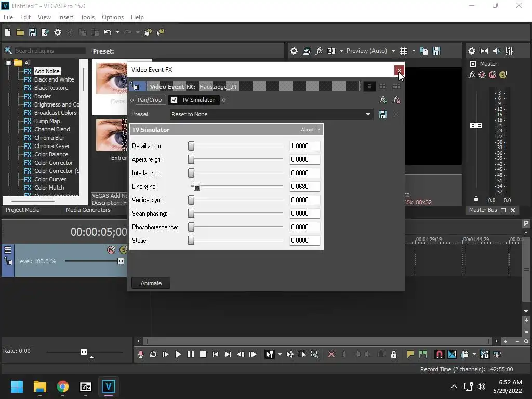Viewport: 532px width, 399px height.
Task: Toggle split screen view in preview
Action: (331, 51)
